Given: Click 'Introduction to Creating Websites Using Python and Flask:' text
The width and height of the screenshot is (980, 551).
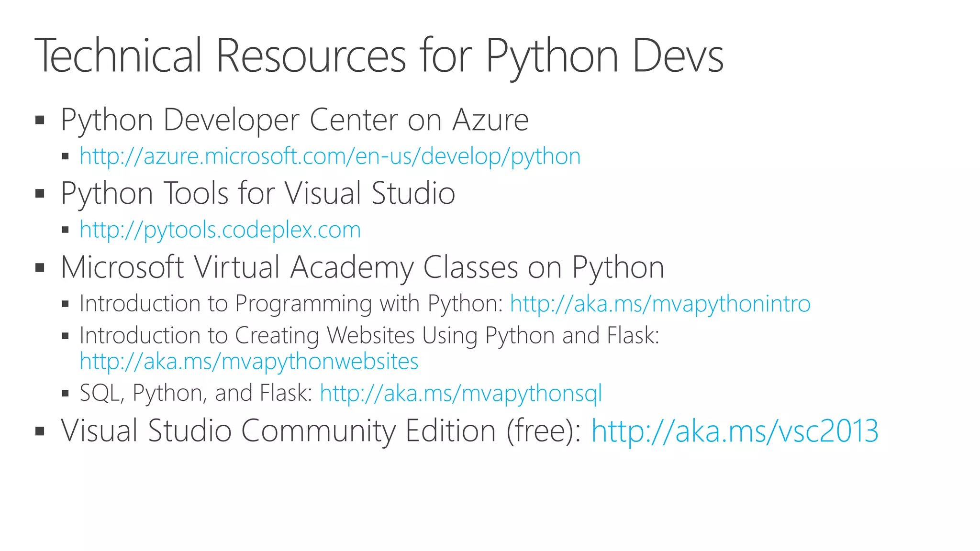Looking at the screenshot, I should click(x=370, y=336).
